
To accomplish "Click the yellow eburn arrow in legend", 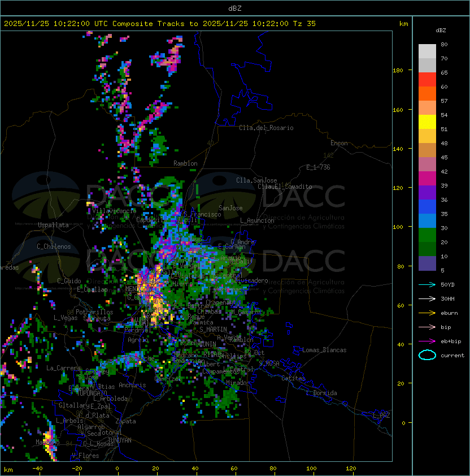I will [x=427, y=313].
